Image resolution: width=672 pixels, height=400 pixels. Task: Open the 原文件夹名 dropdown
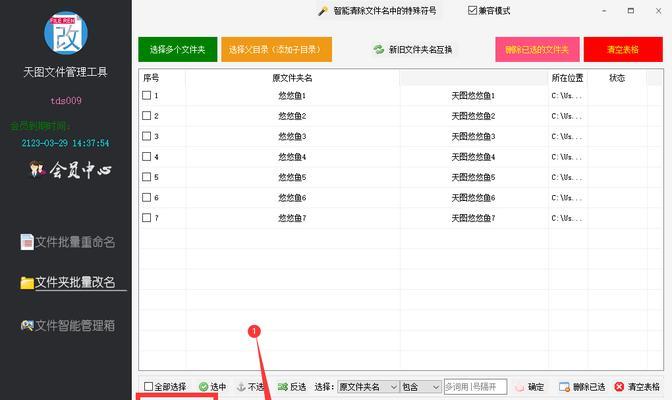pos(368,387)
